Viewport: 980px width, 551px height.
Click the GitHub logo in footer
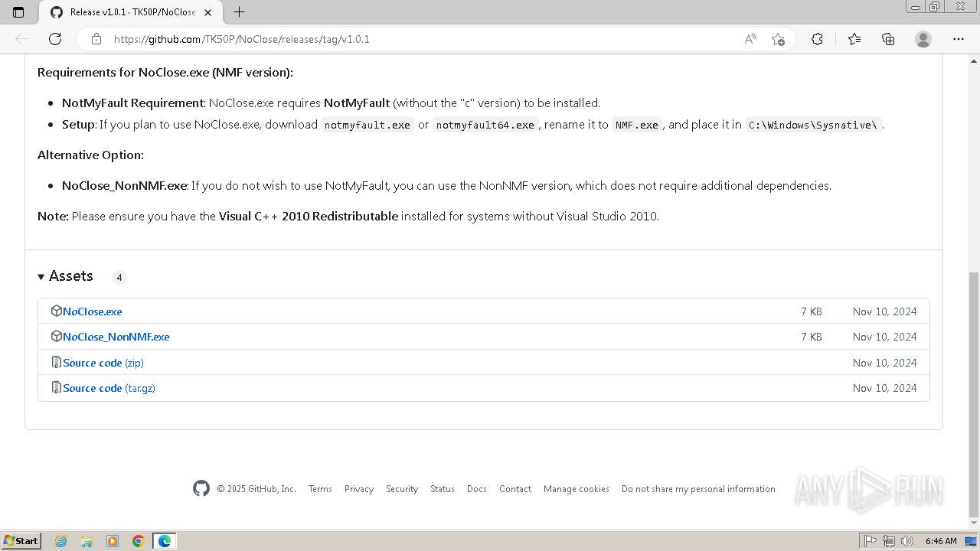click(x=201, y=488)
